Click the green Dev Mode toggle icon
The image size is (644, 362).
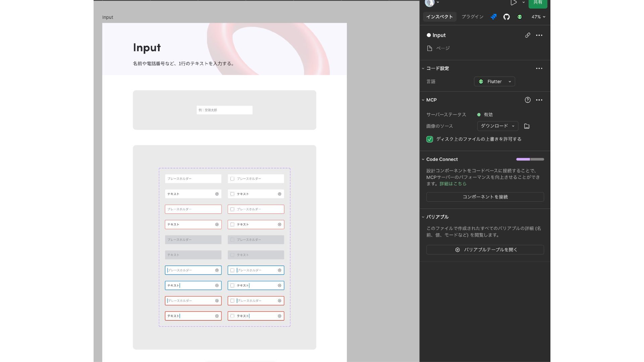coord(520,17)
